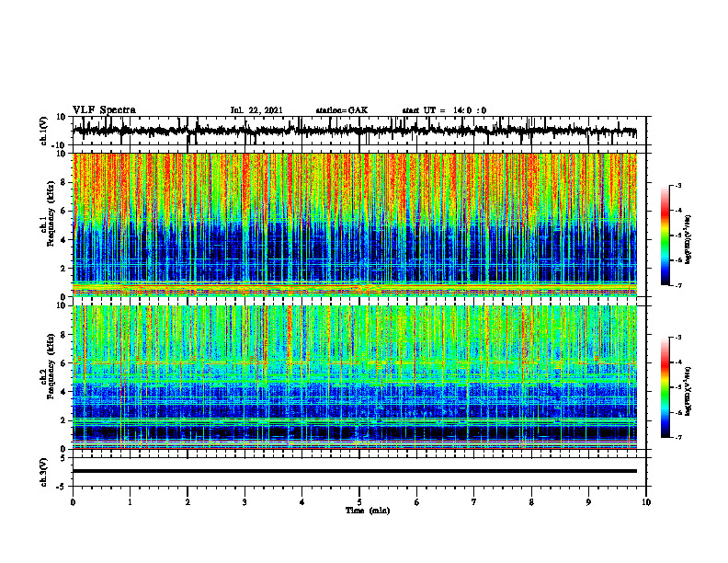Viewport: 728px width, 563px height.
Task: Select the ch.2 "Frequency (kHz)" axis label
Action: point(51,366)
